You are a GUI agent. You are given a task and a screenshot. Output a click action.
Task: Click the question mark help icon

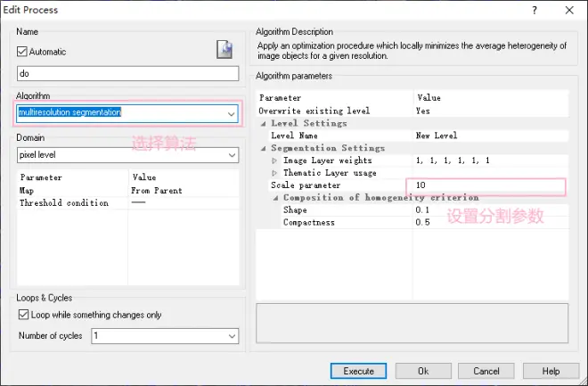535,10
